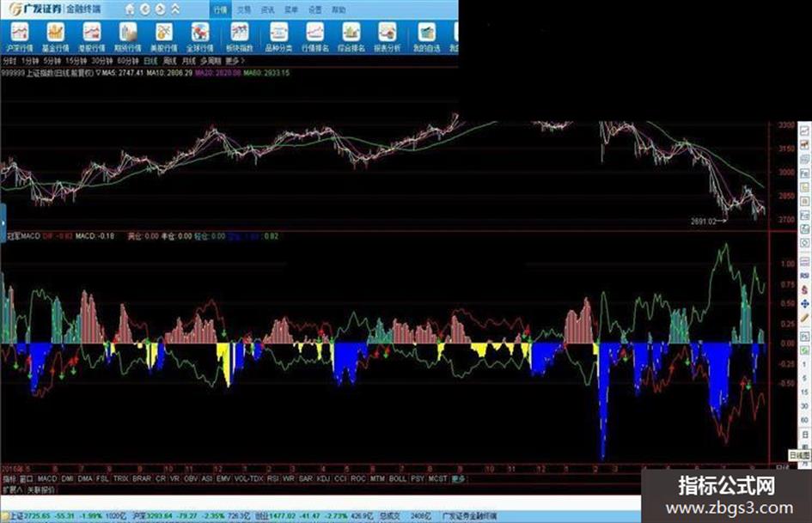
Task: Click the red dollar sign sidebar icon
Action: [805, 290]
